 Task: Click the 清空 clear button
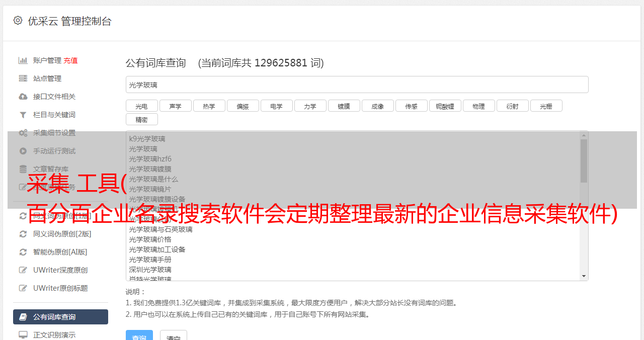(173, 336)
